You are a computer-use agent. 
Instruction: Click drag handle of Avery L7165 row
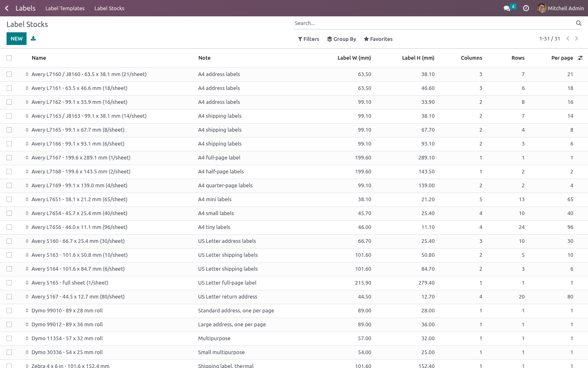coord(27,130)
